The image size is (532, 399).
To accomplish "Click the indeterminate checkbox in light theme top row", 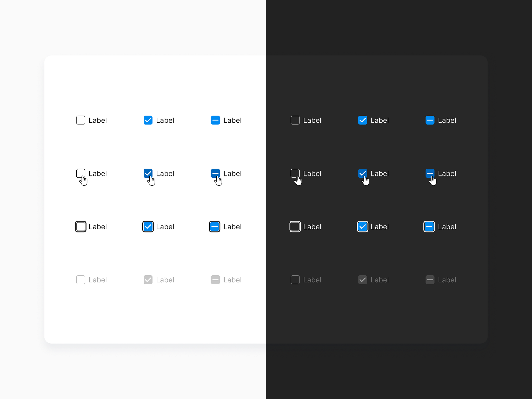I will (x=215, y=120).
